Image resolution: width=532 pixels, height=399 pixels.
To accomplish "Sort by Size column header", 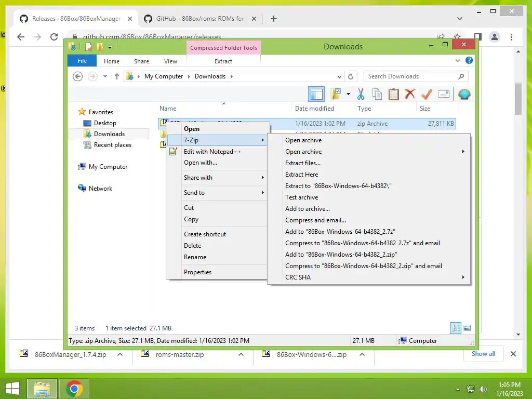I will (425, 109).
